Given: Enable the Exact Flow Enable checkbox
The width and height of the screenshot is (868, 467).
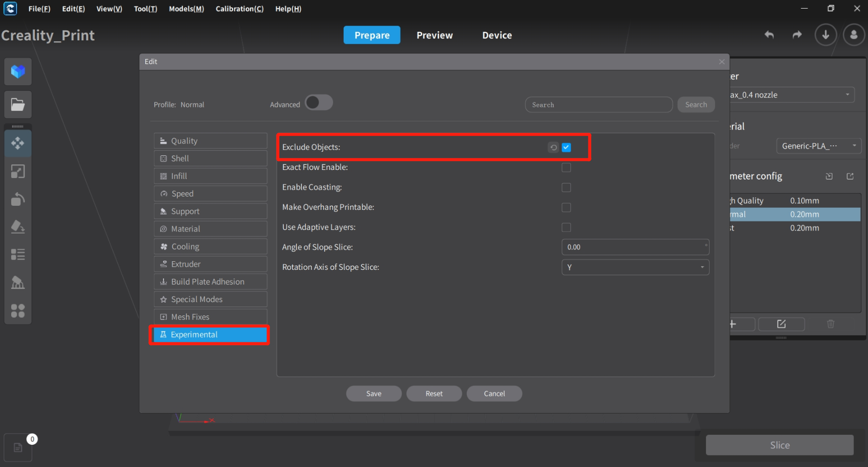Looking at the screenshot, I should (x=566, y=167).
